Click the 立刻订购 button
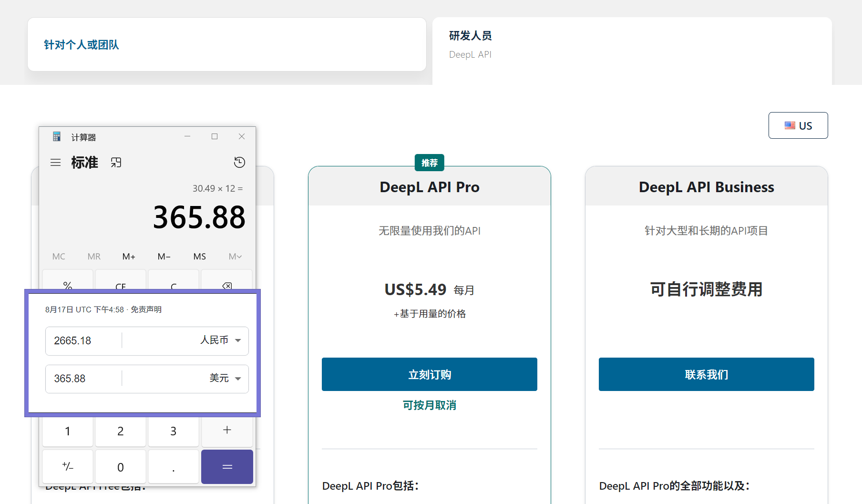The height and width of the screenshot is (504, 862). 429,374
